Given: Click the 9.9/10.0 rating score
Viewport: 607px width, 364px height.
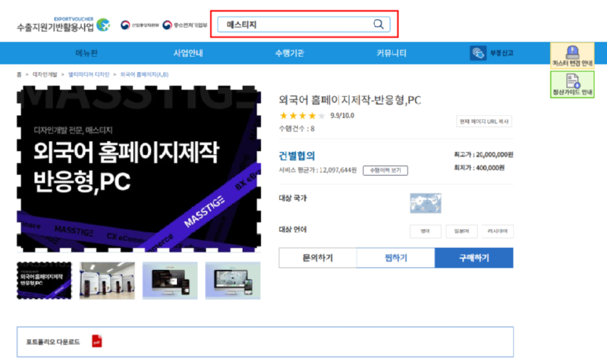Looking at the screenshot, I should click(x=342, y=115).
